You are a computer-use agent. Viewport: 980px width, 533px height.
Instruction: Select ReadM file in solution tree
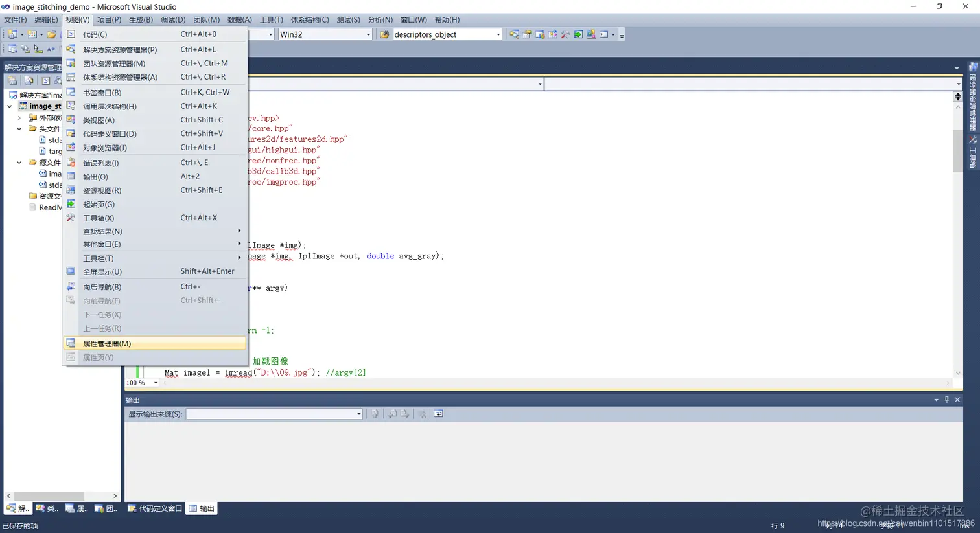45,207
